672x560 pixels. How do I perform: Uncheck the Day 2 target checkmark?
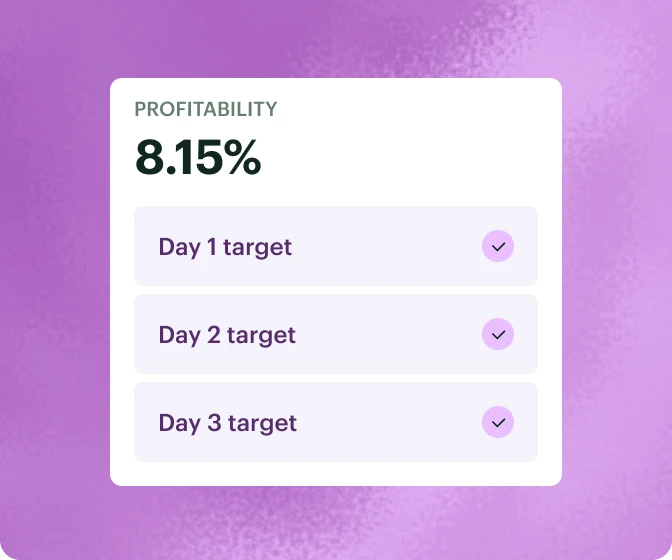pyautogui.click(x=497, y=334)
